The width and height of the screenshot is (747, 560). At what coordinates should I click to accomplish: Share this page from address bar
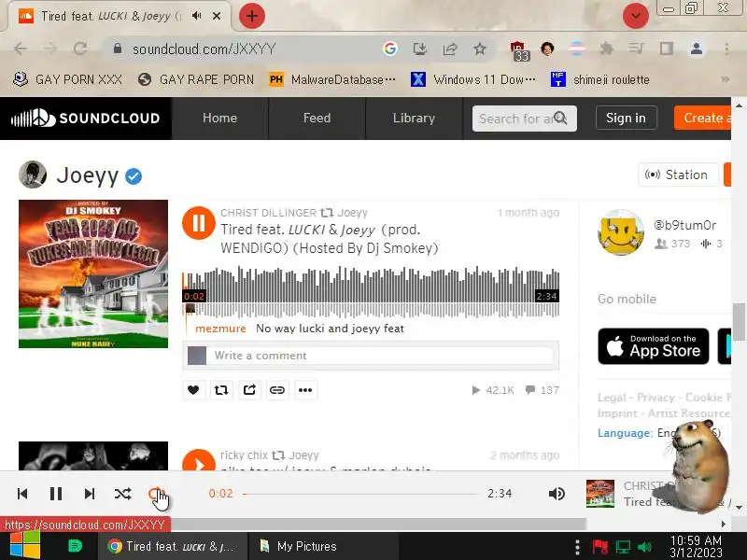coord(450,49)
